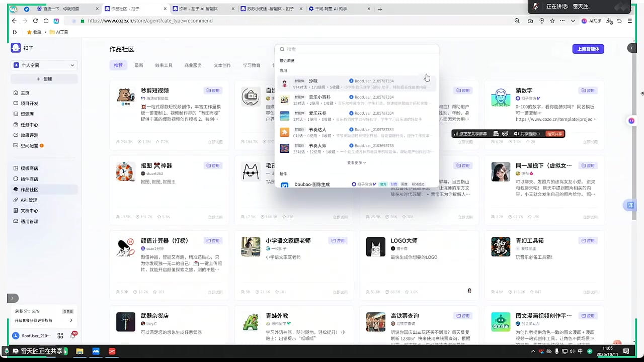This screenshot has width=644, height=362.
Task: Open the 插件商店 plugin store
Action: (x=29, y=179)
